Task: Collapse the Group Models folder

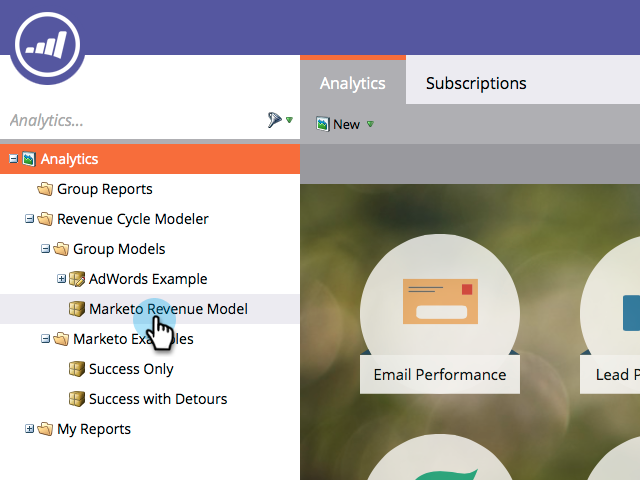Action: tap(45, 249)
